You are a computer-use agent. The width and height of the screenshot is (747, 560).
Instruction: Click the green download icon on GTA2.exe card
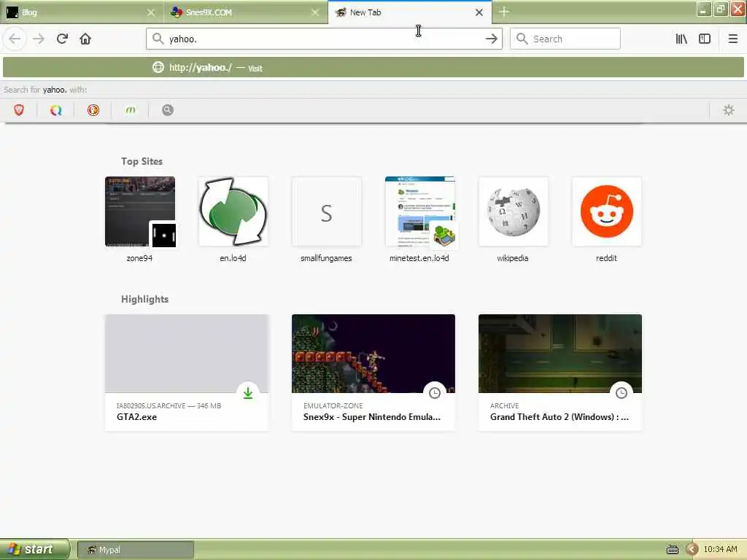248,393
